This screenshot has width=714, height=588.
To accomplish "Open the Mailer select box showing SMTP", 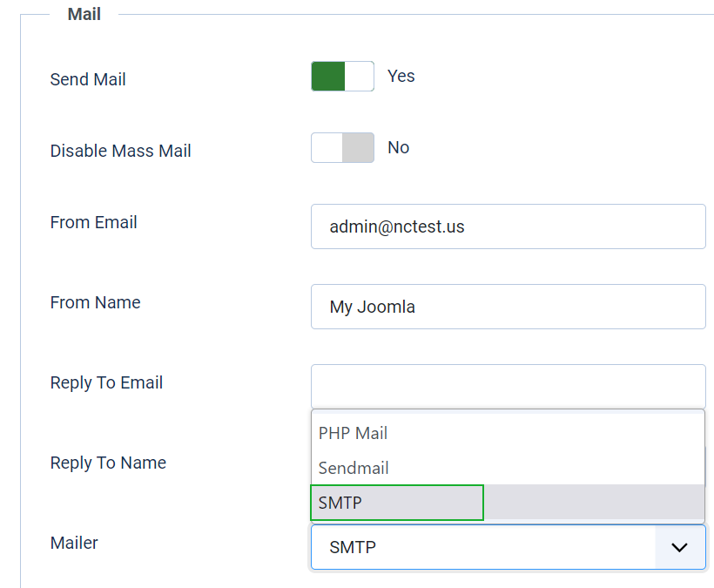I will coord(509,547).
